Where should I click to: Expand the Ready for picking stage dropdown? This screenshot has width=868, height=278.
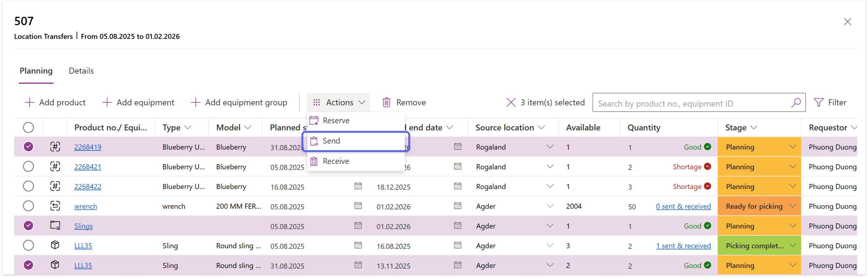(x=793, y=206)
